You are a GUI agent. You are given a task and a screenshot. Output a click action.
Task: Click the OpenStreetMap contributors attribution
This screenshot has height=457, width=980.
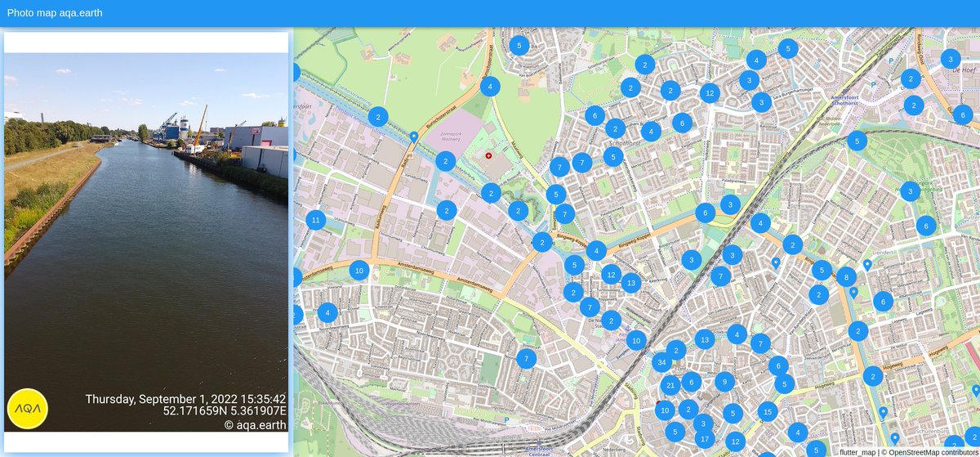(x=929, y=451)
